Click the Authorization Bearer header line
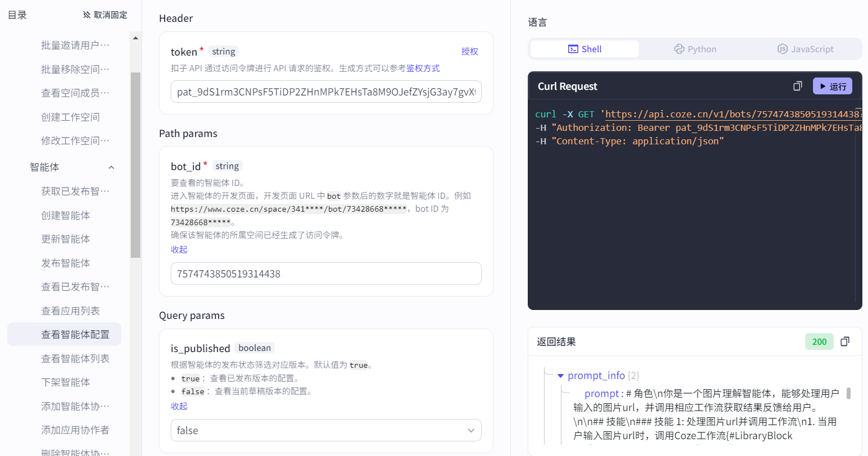The height and width of the screenshot is (456, 868). (698, 127)
